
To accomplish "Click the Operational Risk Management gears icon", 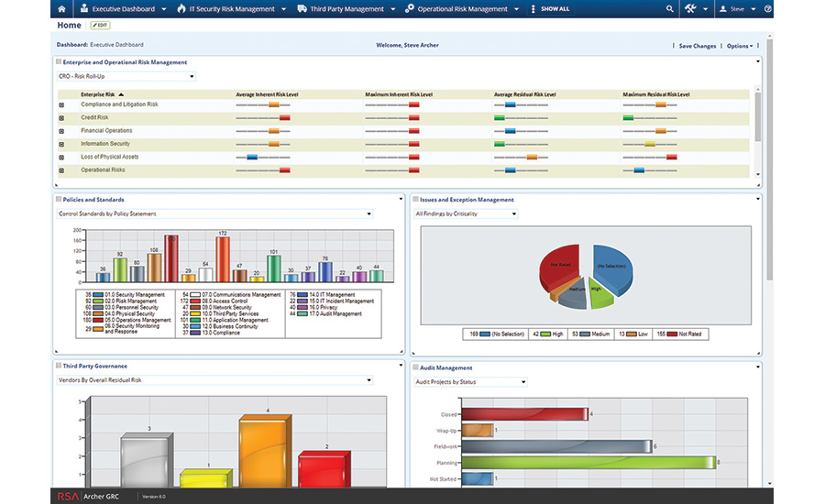I will (x=409, y=8).
